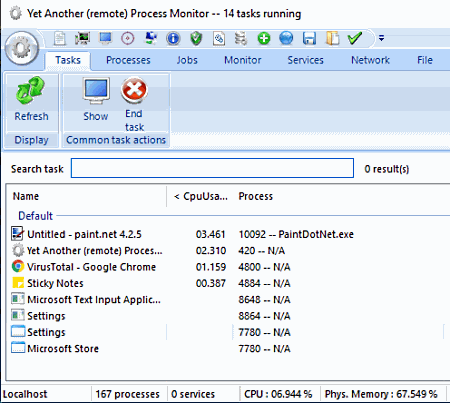Select the Yet Another (remote) Process task row
Image resolution: width=450 pixels, height=403 pixels.
(x=95, y=251)
